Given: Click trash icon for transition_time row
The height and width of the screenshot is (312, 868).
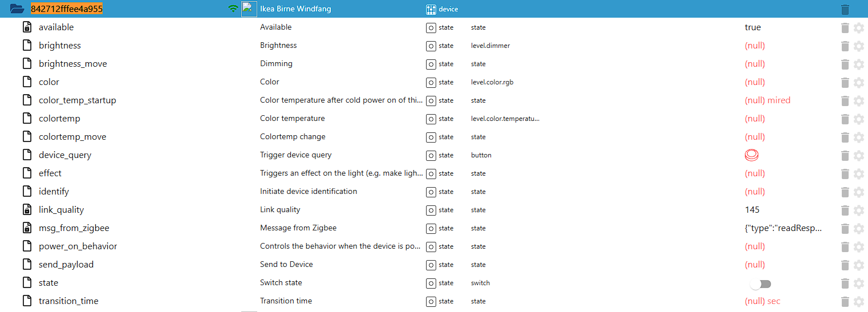Looking at the screenshot, I should (x=845, y=301).
